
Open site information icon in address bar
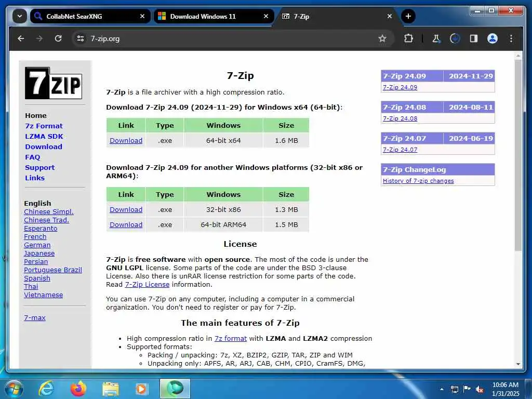81,38
